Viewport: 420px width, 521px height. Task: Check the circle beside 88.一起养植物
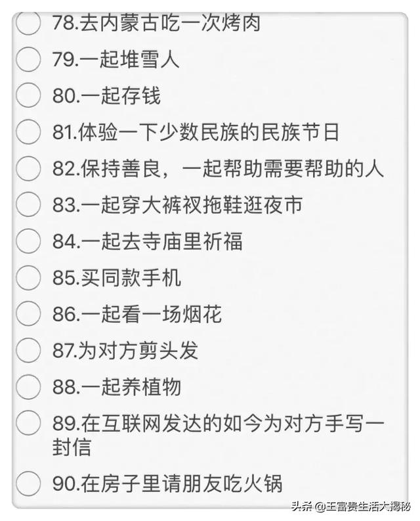(28, 386)
